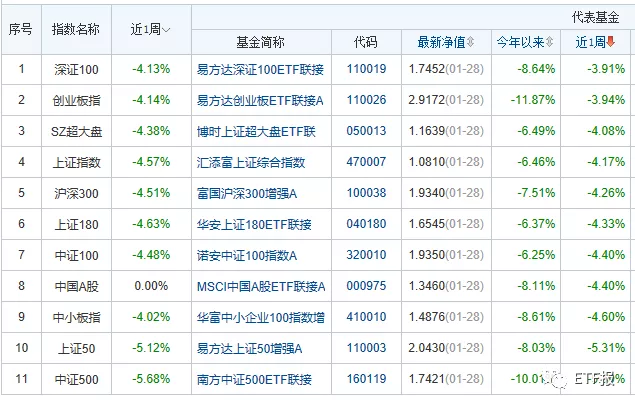The height and width of the screenshot is (407, 635).
Task: Click red down arrow beside fund 近1周
Action: (x=611, y=41)
